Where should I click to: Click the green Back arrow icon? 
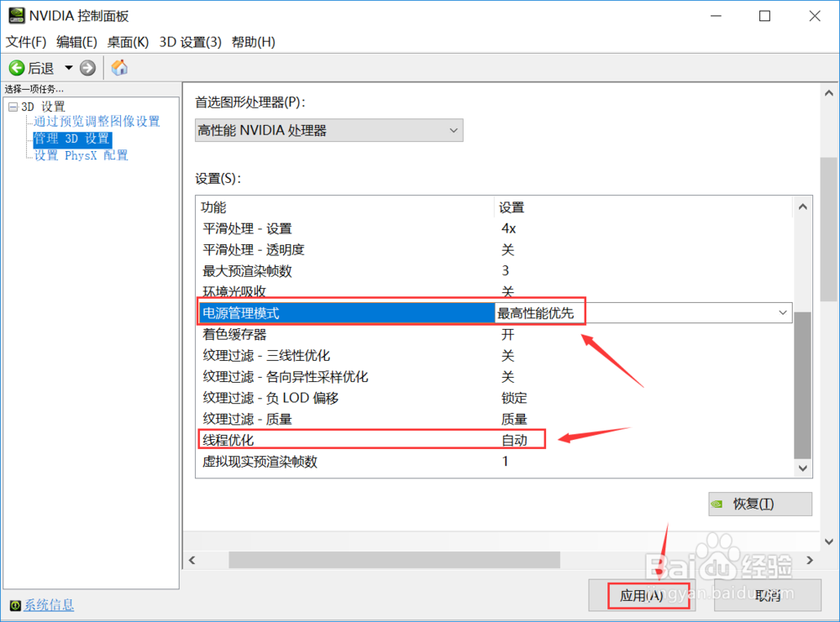pos(17,68)
